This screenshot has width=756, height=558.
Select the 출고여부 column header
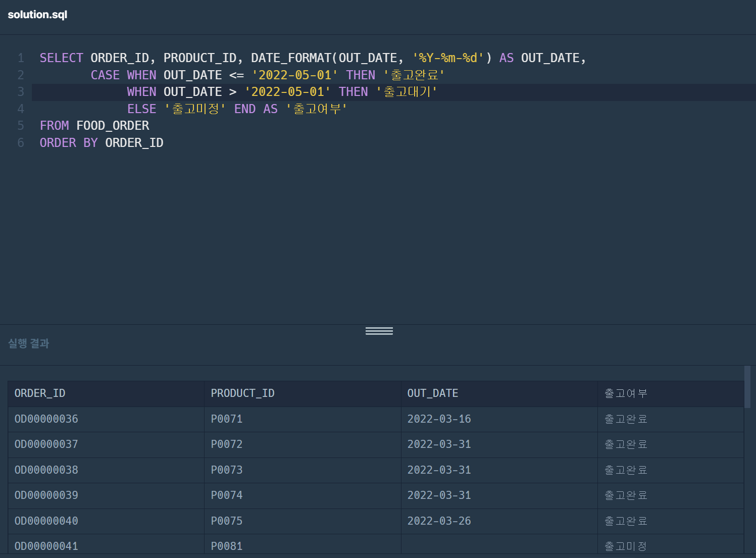pyautogui.click(x=626, y=393)
